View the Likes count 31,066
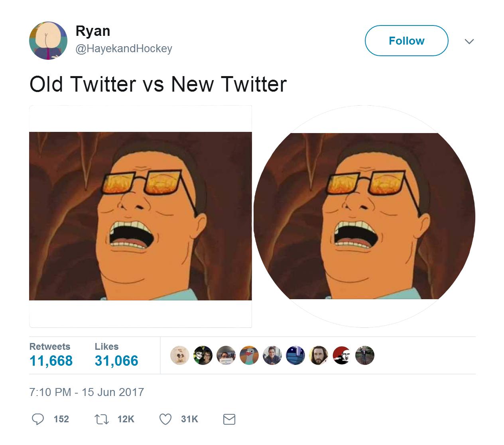504x445 pixels. click(x=116, y=361)
